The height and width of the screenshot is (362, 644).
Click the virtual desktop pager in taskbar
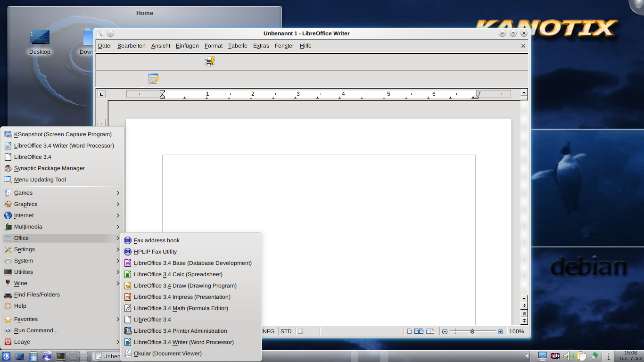(78, 356)
